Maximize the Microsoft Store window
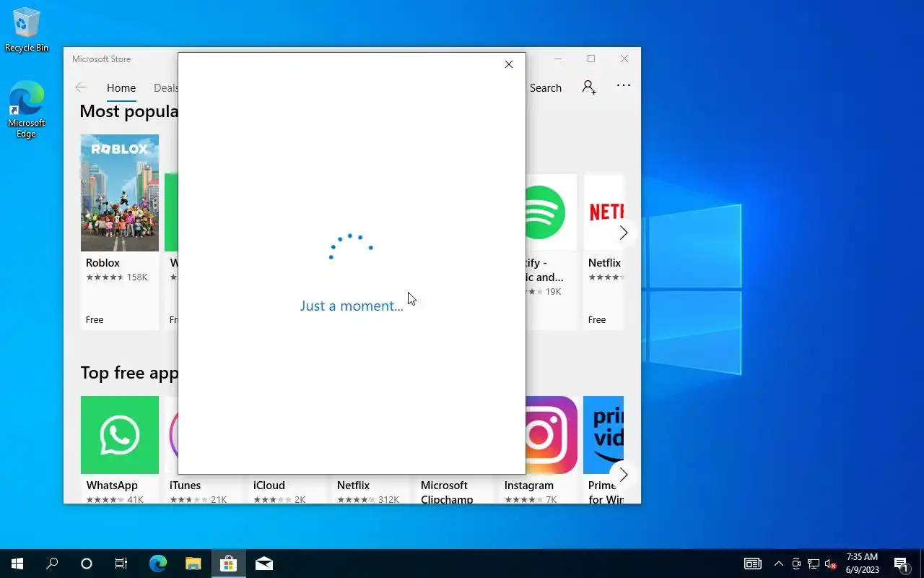Viewport: 924px width, 578px height. tap(591, 59)
